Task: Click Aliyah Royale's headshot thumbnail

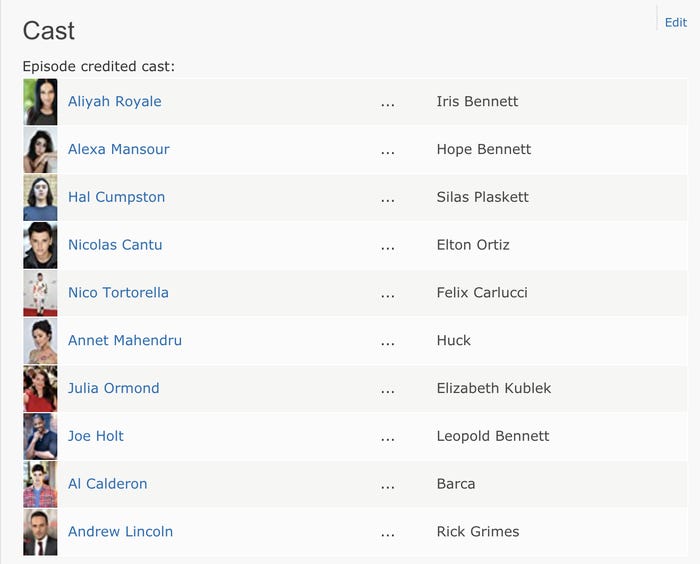Action: [40, 102]
